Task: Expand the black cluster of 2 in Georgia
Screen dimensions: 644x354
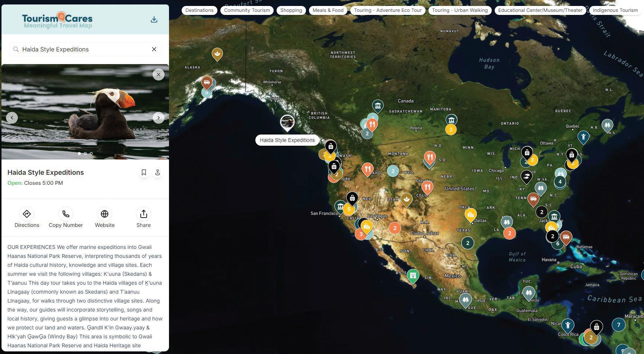Action: tap(542, 212)
